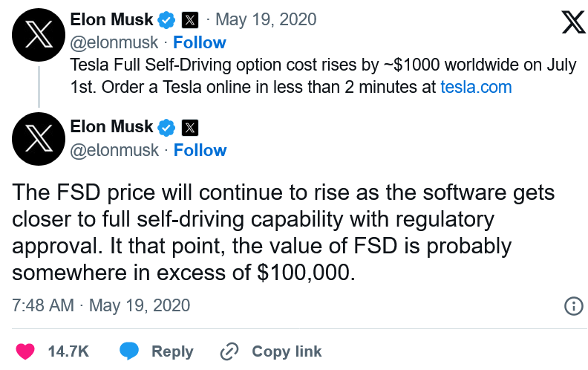The width and height of the screenshot is (588, 370).
Task: Click the X affiliation badge on second tweet
Action: 190,128
